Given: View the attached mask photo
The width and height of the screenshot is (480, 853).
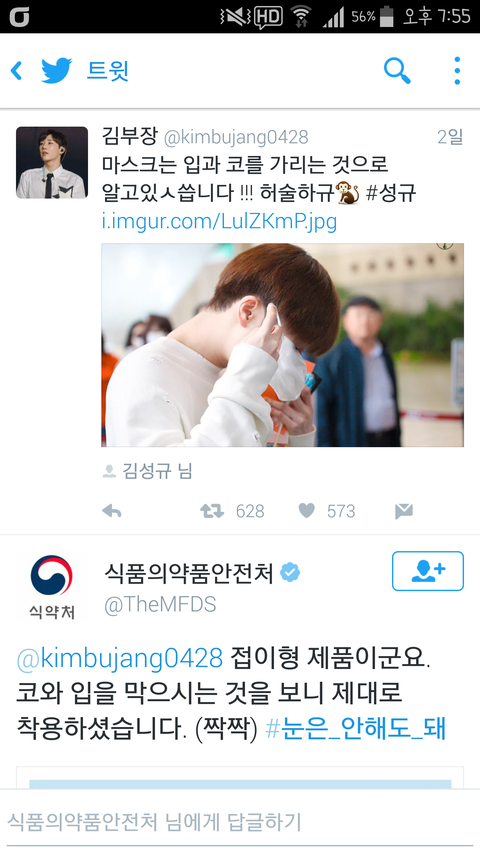Looking at the screenshot, I should [282, 345].
